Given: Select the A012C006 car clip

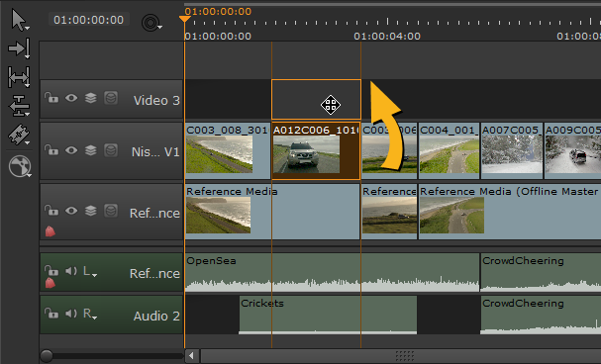Looking at the screenshot, I should 316,150.
